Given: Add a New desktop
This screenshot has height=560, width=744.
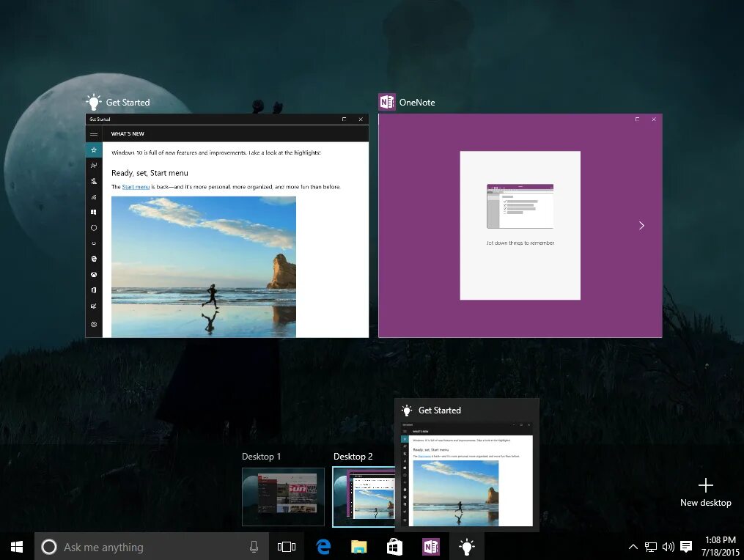Looking at the screenshot, I should 706,493.
